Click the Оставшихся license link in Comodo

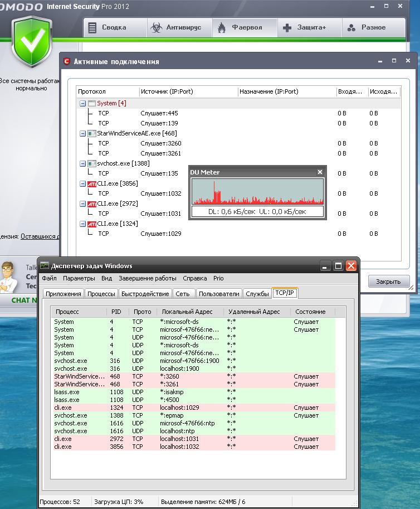coord(40,236)
